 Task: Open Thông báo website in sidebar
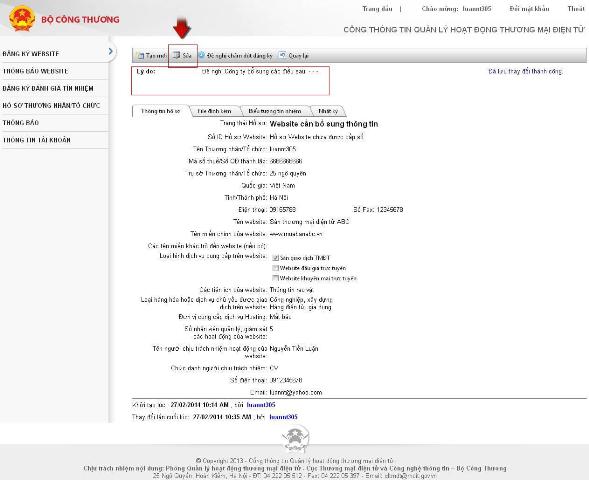click(x=35, y=71)
